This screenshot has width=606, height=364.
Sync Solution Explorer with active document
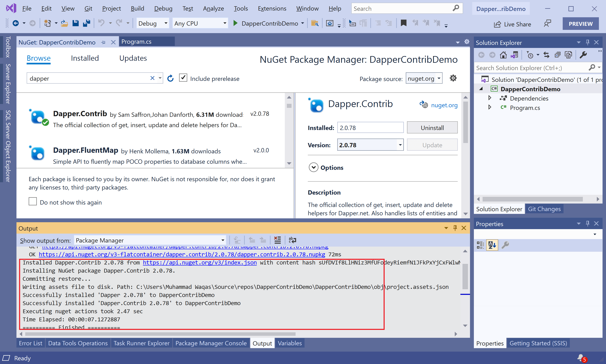click(x=546, y=55)
